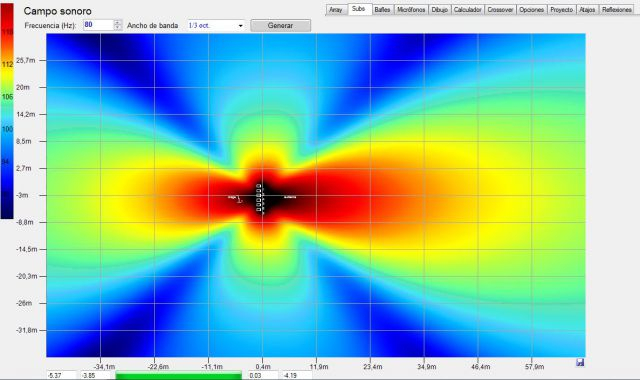This screenshot has height=380, width=640.
Task: Select the Subs tab
Action: [x=359, y=9]
